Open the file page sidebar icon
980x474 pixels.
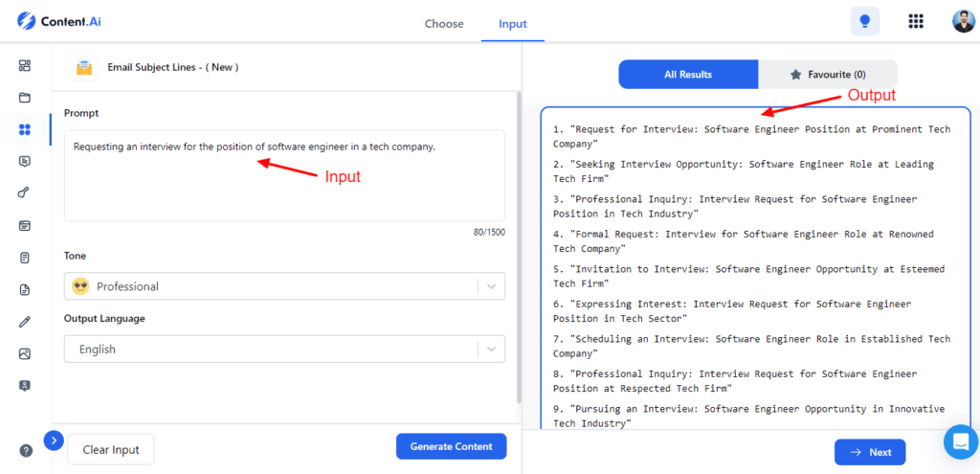[x=24, y=289]
